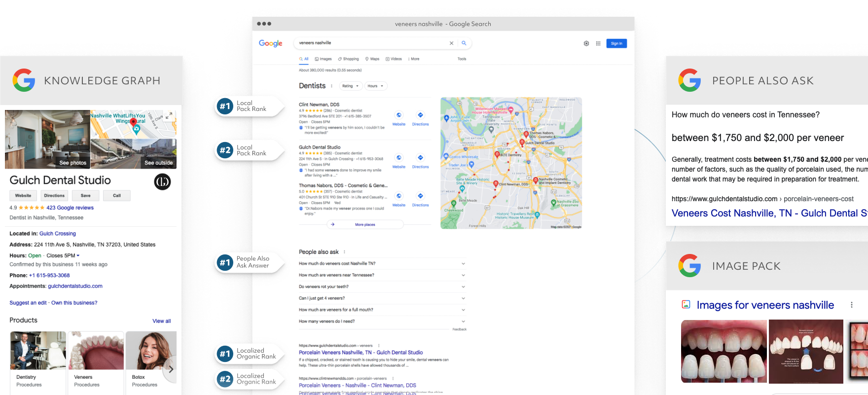Expand How much are veneers for full mouth
The width and height of the screenshot is (868, 395).
[382, 310]
